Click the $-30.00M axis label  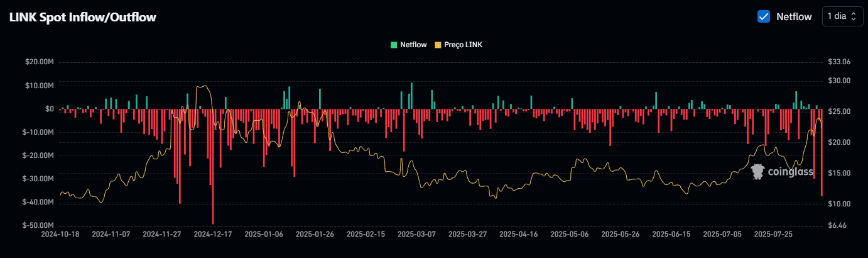(x=38, y=179)
